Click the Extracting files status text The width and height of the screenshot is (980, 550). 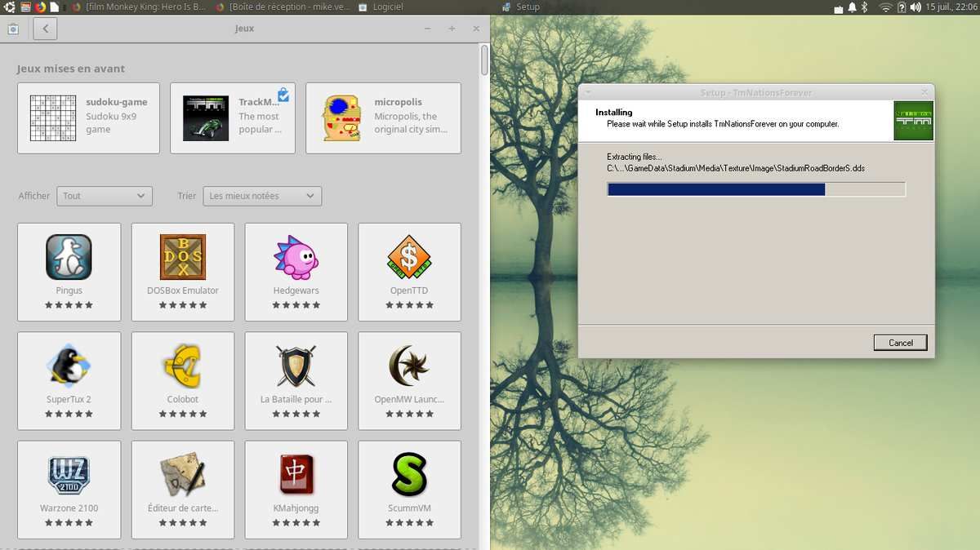tap(635, 157)
